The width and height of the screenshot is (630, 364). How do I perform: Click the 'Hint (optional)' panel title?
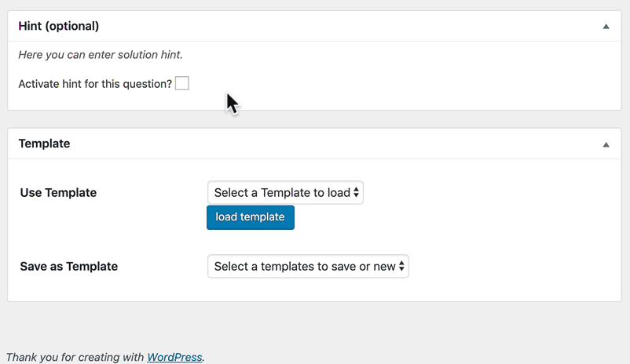pyautogui.click(x=59, y=26)
